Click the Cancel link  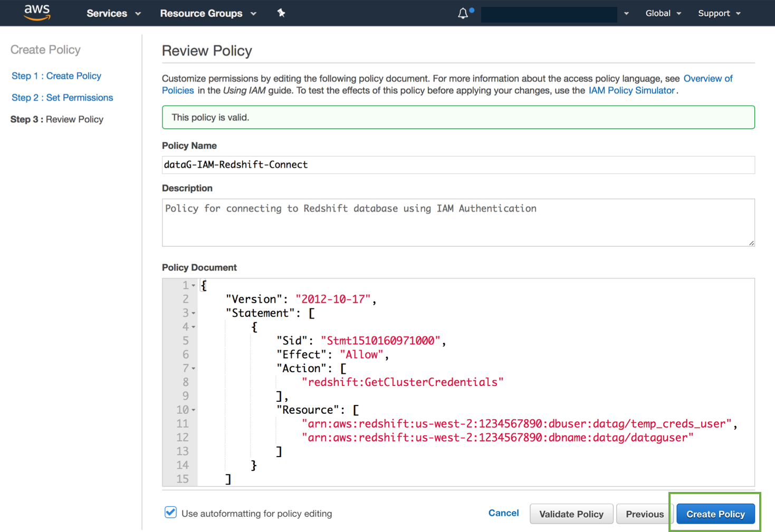tap(503, 513)
